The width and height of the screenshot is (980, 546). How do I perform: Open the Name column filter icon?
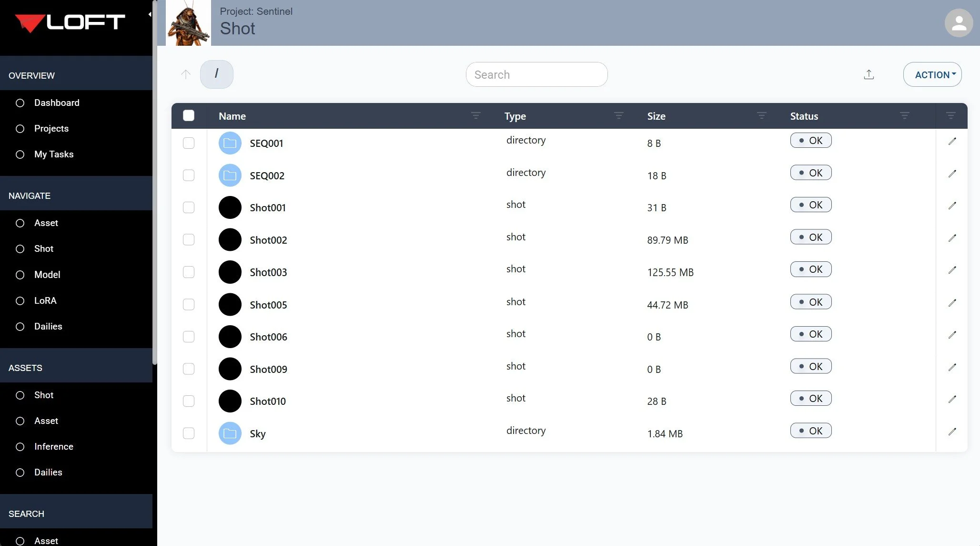[475, 116]
